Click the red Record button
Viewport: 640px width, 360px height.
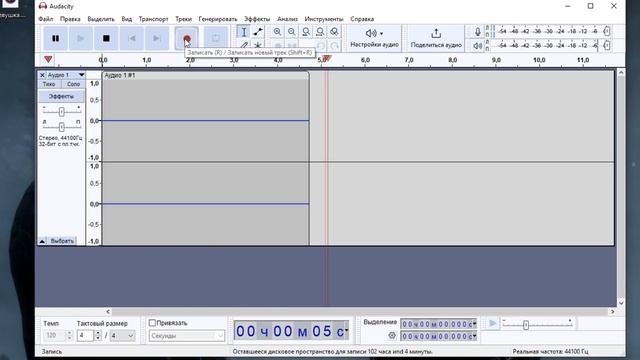(x=187, y=38)
